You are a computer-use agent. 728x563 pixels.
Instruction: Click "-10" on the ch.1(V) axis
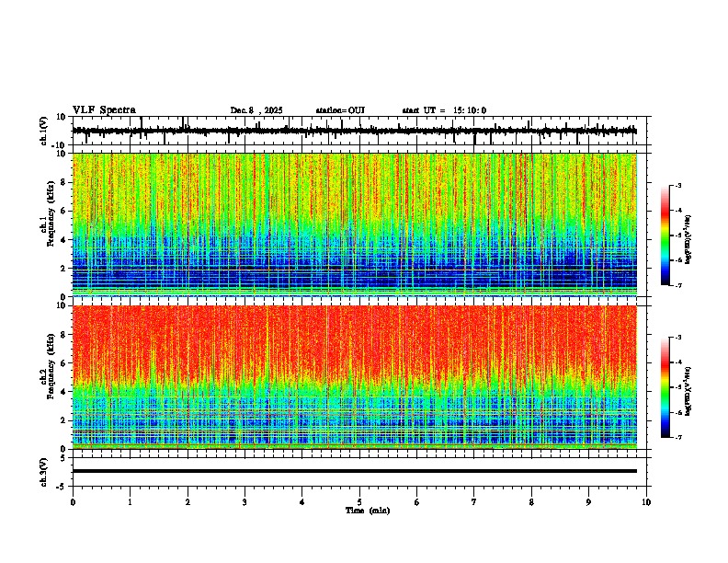pos(60,145)
